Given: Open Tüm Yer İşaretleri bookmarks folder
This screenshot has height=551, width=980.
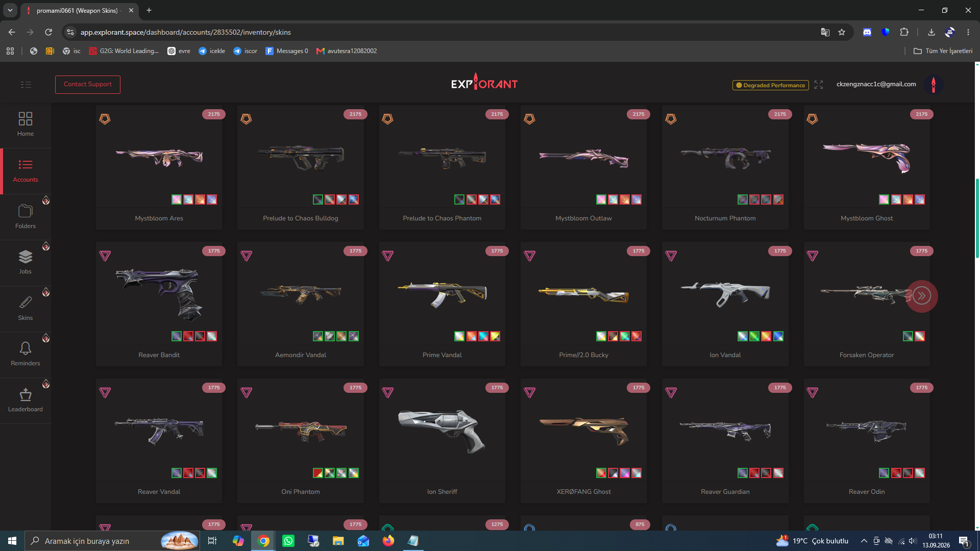Looking at the screenshot, I should [x=943, y=51].
